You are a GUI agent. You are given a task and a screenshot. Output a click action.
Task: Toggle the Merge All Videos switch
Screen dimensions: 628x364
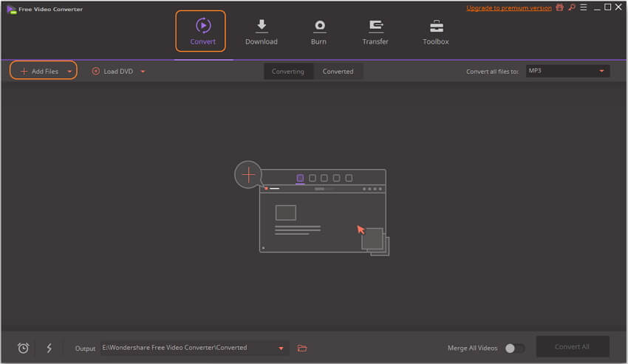(x=514, y=348)
